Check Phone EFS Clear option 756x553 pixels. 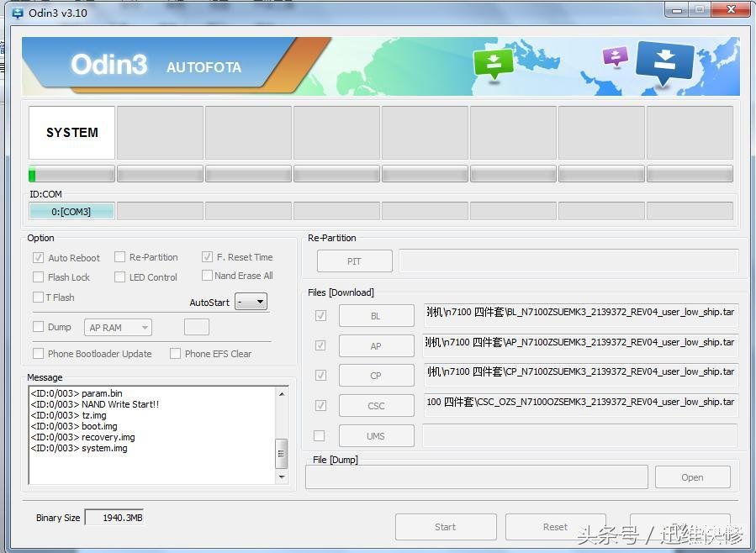point(175,354)
